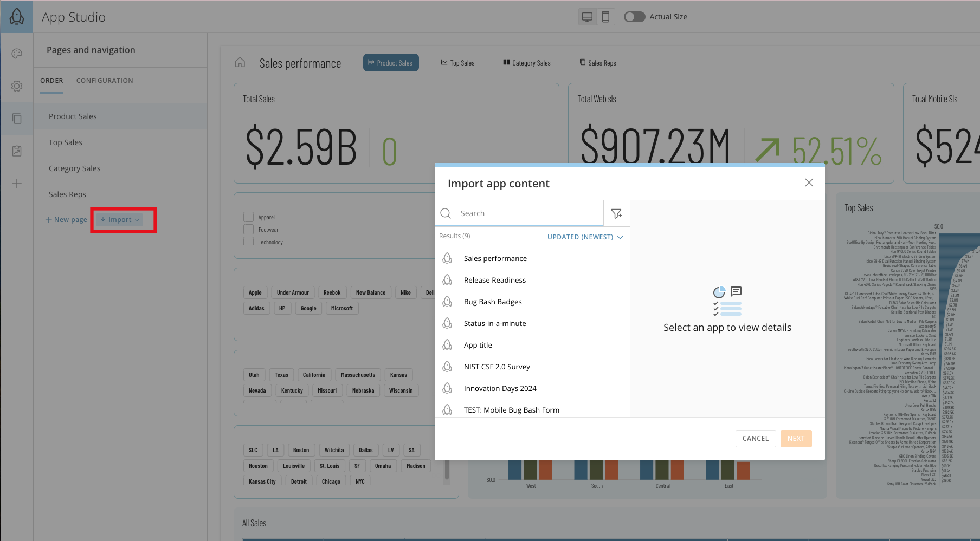Click the rocket icon beside Release Readiness
The height and width of the screenshot is (541, 980).
pyautogui.click(x=447, y=280)
